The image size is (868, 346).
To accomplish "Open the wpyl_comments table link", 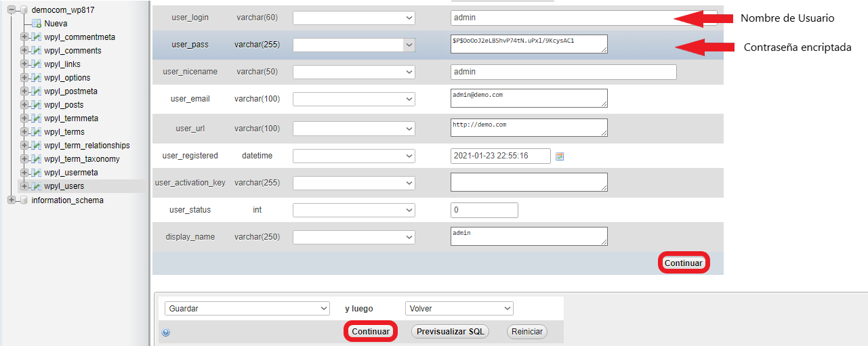I will pos(73,51).
